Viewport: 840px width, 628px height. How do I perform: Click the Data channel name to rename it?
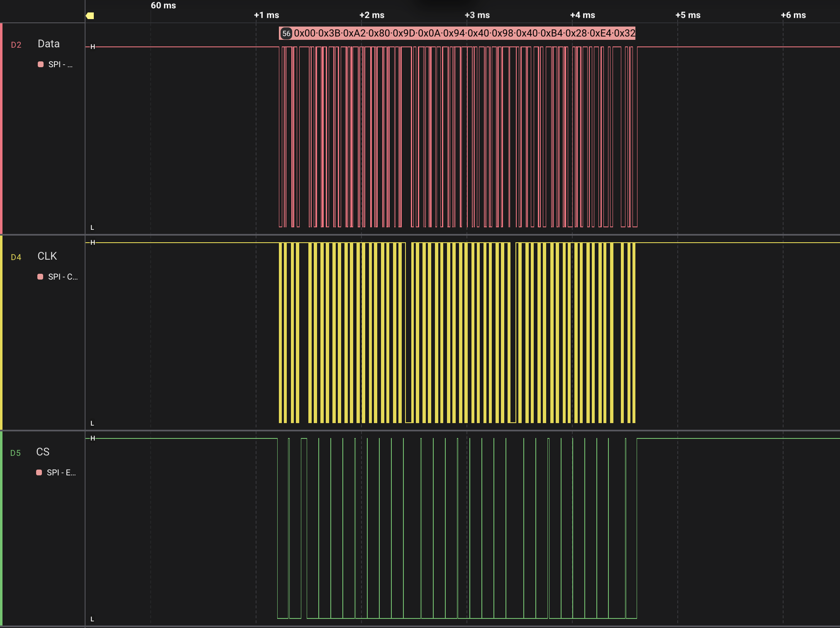pos(48,44)
